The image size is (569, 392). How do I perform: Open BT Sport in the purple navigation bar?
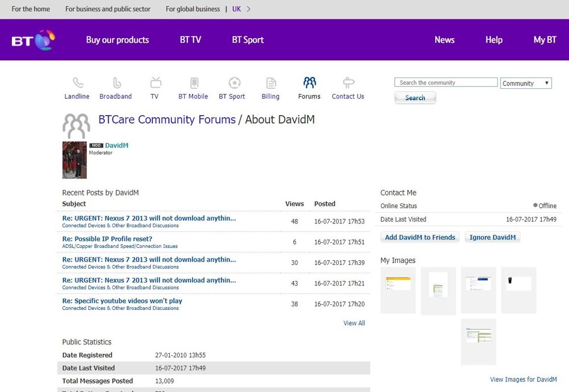(248, 40)
